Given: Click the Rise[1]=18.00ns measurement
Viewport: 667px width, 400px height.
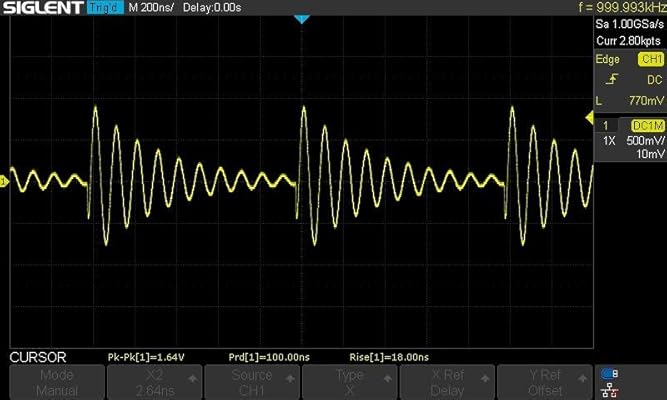Looking at the screenshot, I should pyautogui.click(x=389, y=357).
